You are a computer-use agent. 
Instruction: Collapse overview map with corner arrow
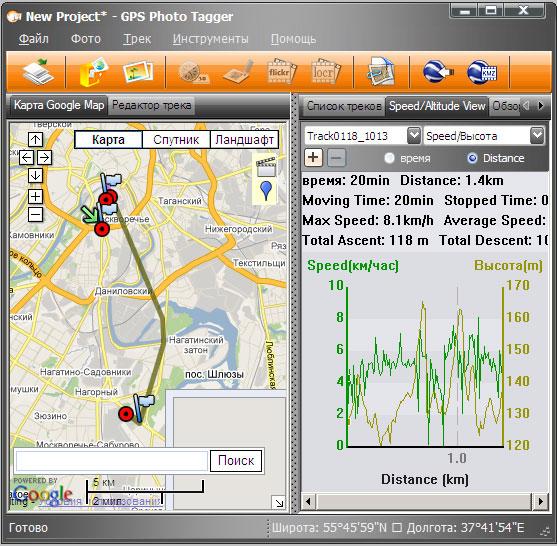point(279,502)
